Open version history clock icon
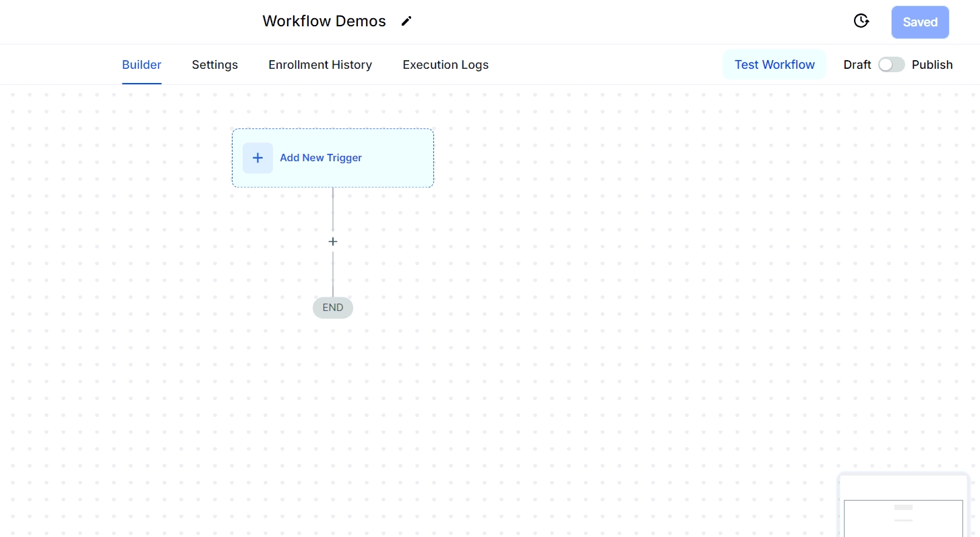This screenshot has height=537, width=980. click(x=861, y=21)
